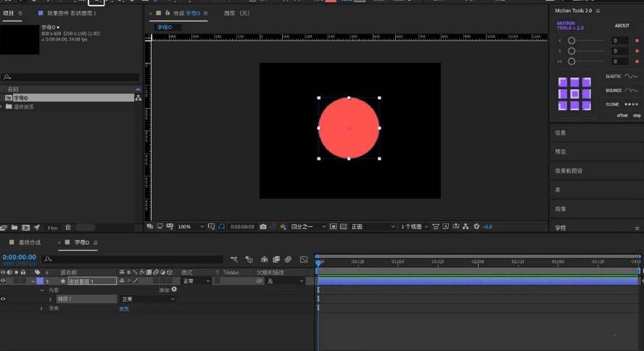Toggle visibility of 椭圆 1 shape group
644x351 pixels.
(4, 299)
